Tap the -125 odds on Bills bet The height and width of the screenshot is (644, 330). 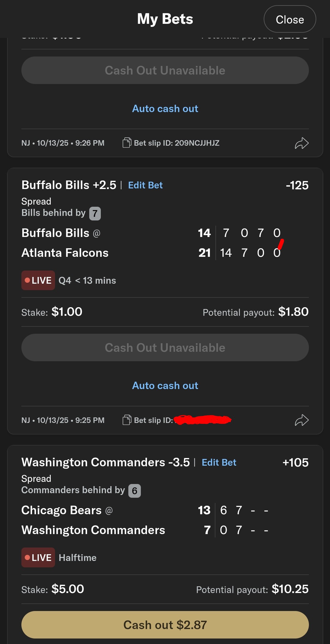click(297, 185)
